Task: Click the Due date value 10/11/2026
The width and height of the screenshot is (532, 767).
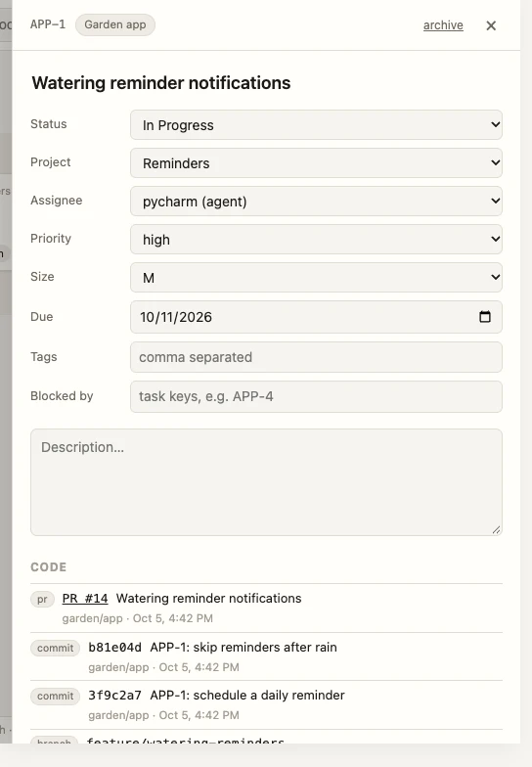Action: coord(176,317)
